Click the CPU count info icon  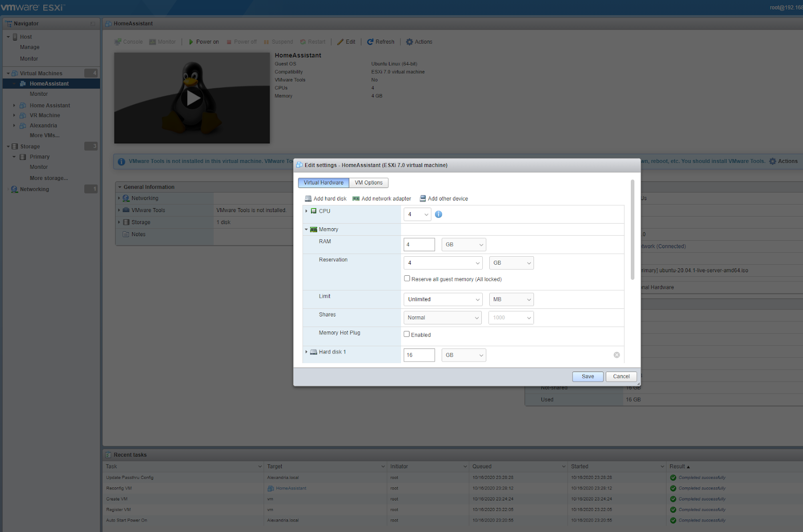439,214
